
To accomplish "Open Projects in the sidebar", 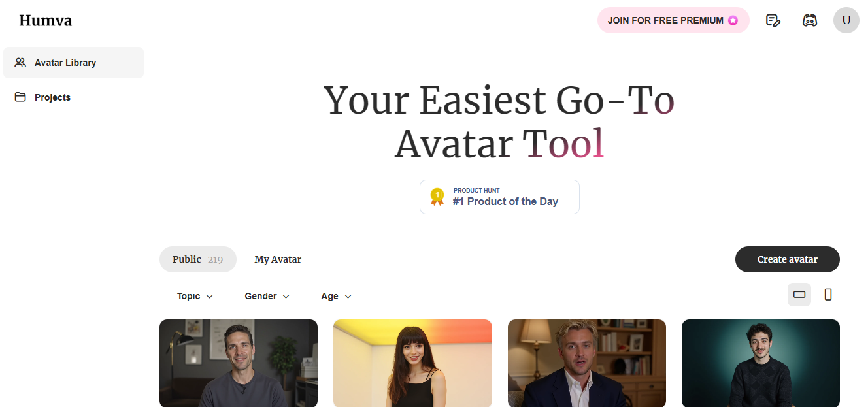I will click(x=52, y=97).
